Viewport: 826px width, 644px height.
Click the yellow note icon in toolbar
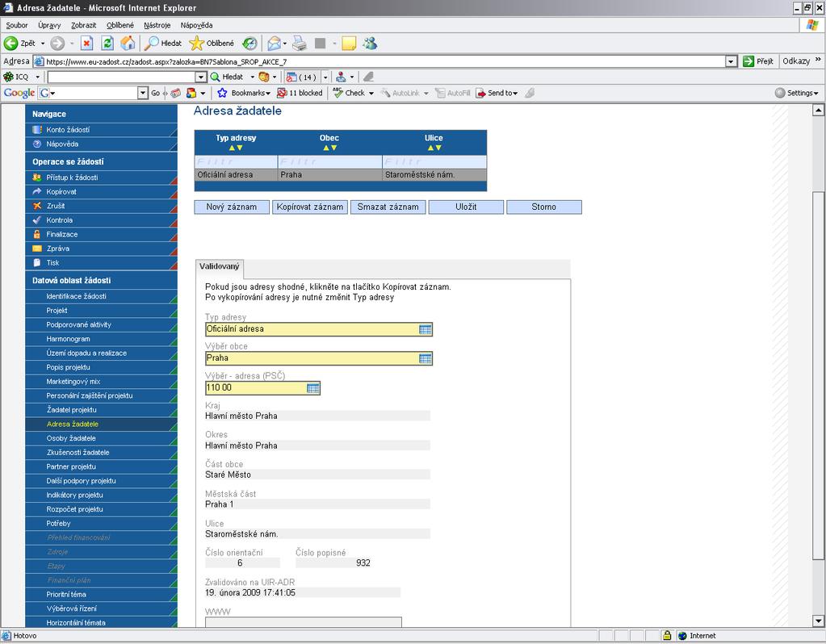coord(349,44)
